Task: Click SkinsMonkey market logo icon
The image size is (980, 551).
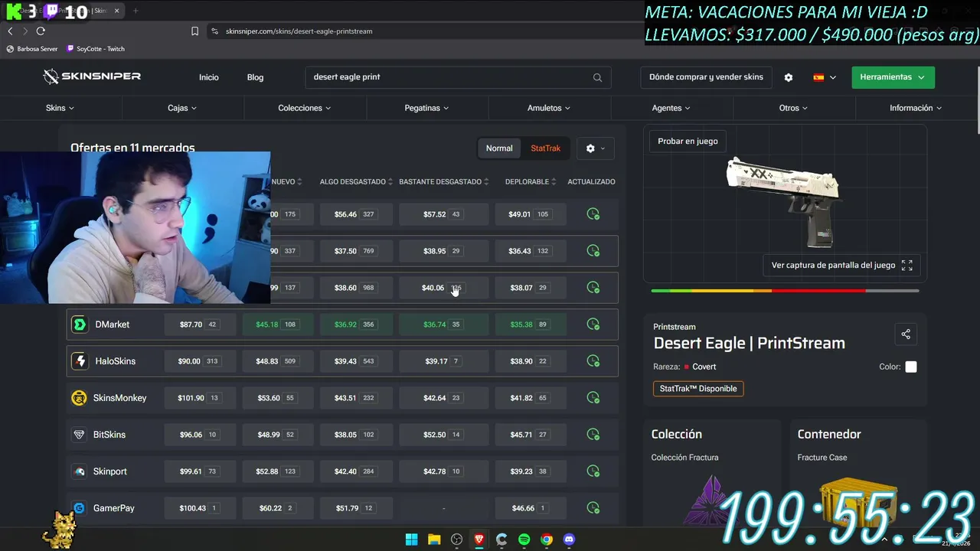Action: point(79,398)
